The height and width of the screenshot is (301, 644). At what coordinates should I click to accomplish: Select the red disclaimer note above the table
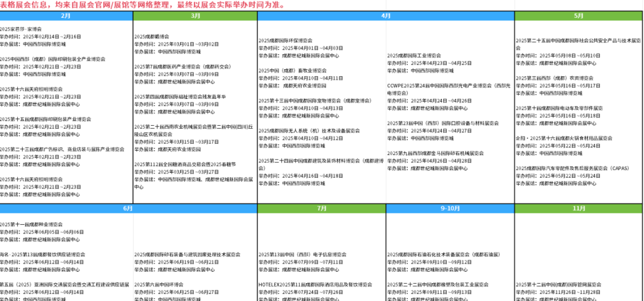tap(142, 5)
